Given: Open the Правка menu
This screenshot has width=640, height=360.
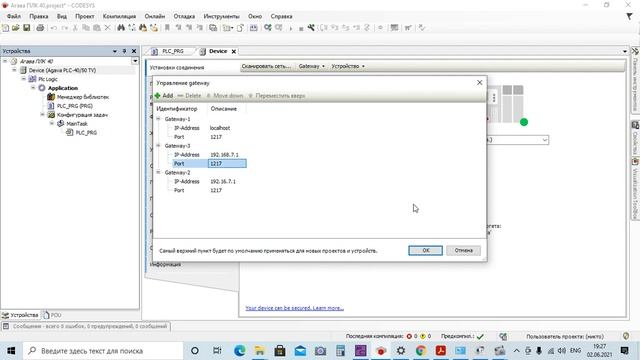Looking at the screenshot, I should (x=39, y=16).
